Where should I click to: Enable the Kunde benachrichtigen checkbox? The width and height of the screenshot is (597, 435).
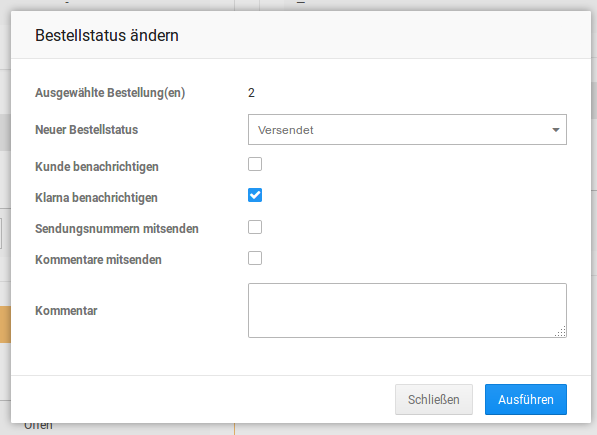(255, 164)
